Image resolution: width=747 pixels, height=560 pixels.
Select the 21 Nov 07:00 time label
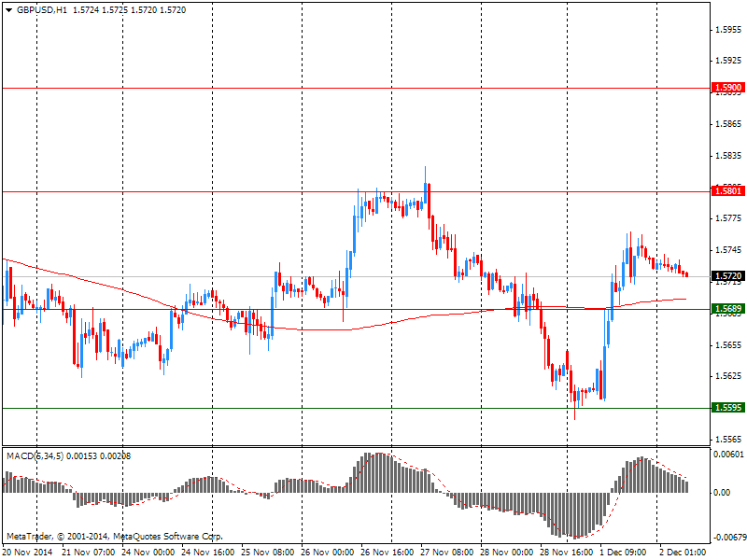pyautogui.click(x=89, y=552)
